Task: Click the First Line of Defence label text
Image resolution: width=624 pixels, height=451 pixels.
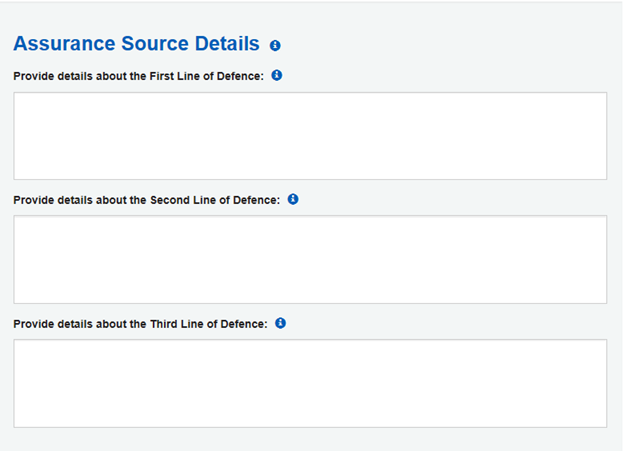Action: tap(138, 76)
